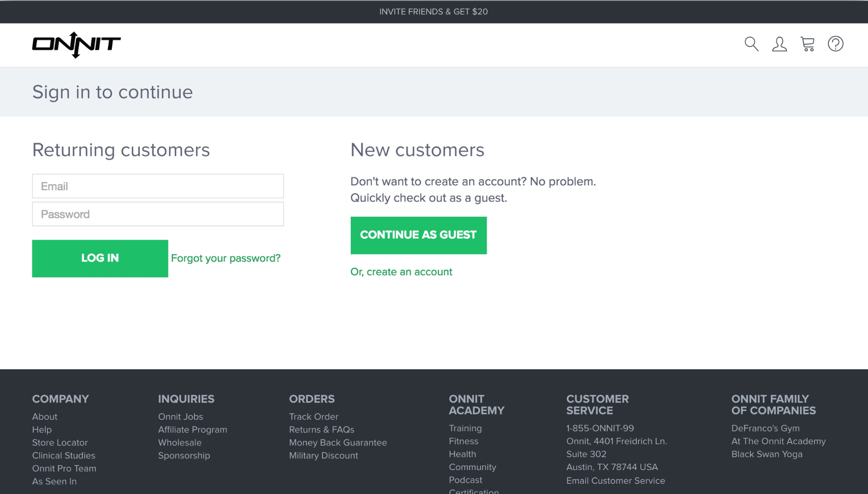Call 1-855-ONNIT-99 phone link

coord(600,428)
